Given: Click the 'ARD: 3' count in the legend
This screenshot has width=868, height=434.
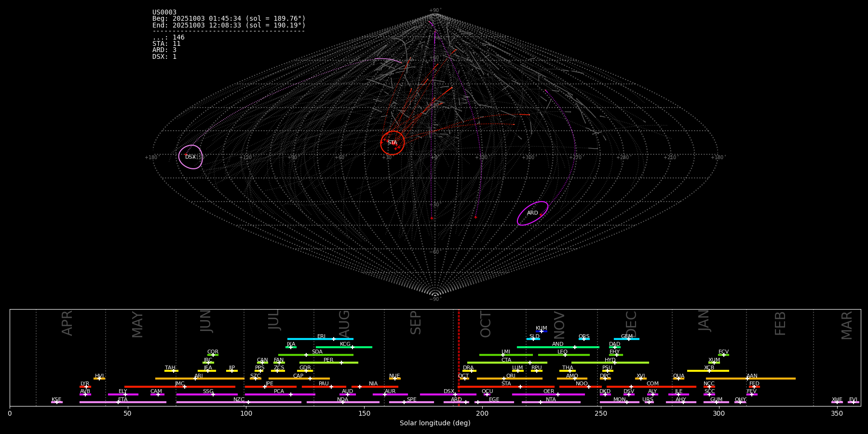Looking at the screenshot, I should (x=164, y=50).
